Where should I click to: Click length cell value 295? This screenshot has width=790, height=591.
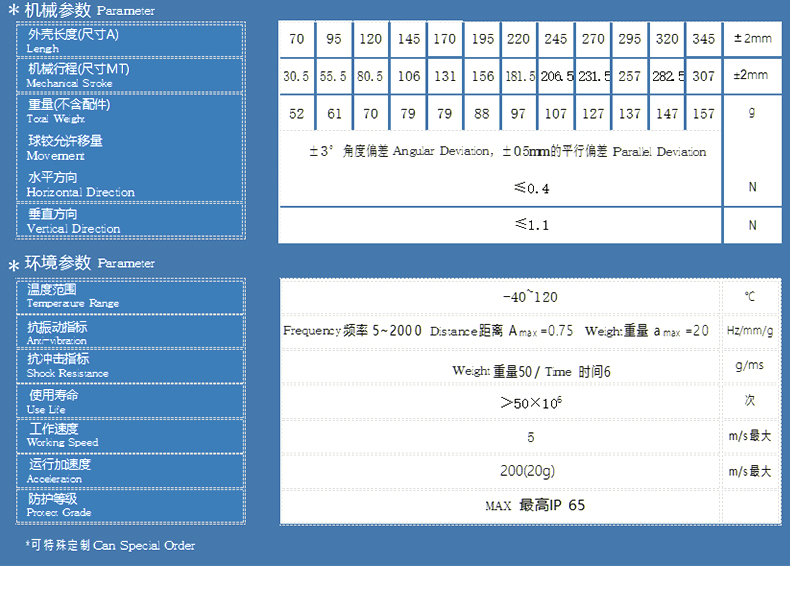pos(630,39)
